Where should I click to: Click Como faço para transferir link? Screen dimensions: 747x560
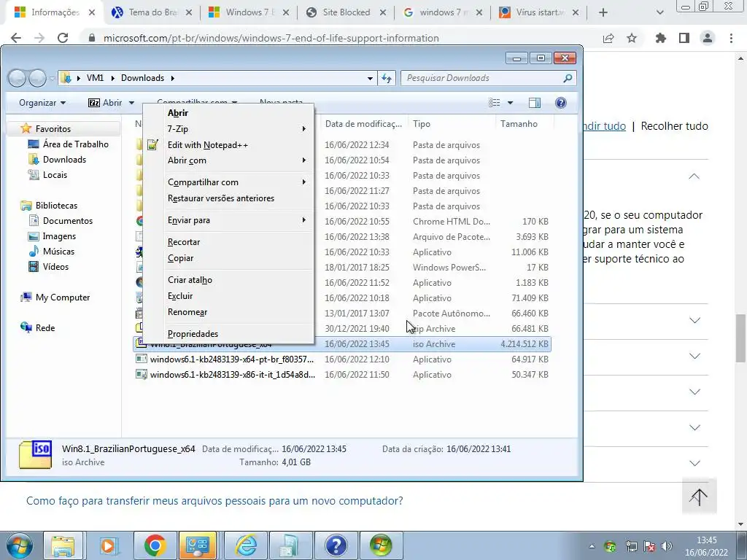click(x=214, y=501)
